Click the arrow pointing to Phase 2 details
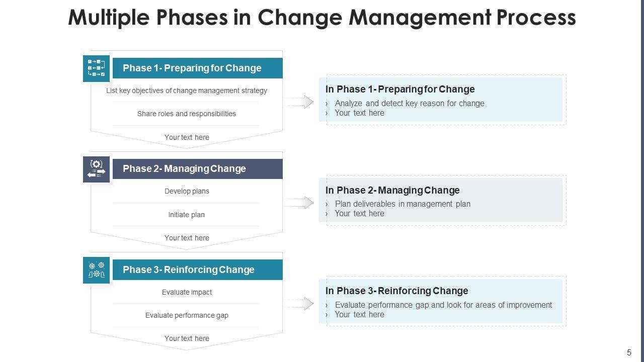 pyautogui.click(x=300, y=203)
